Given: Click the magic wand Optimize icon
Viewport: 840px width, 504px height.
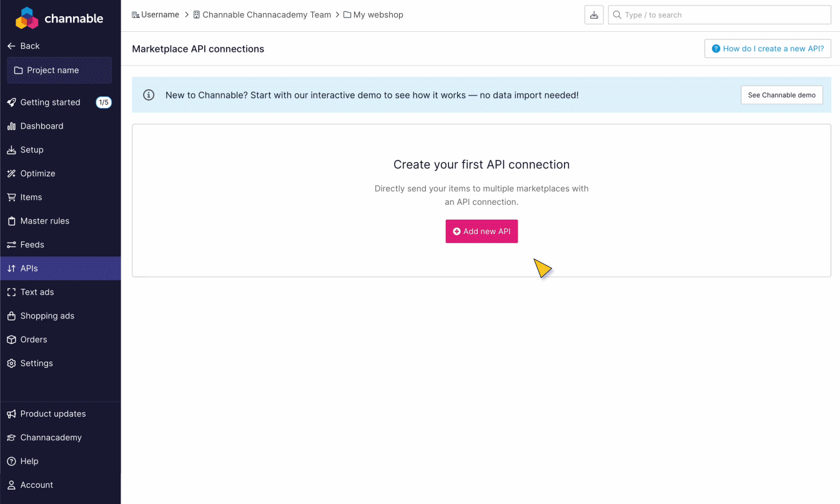Looking at the screenshot, I should click(x=11, y=174).
